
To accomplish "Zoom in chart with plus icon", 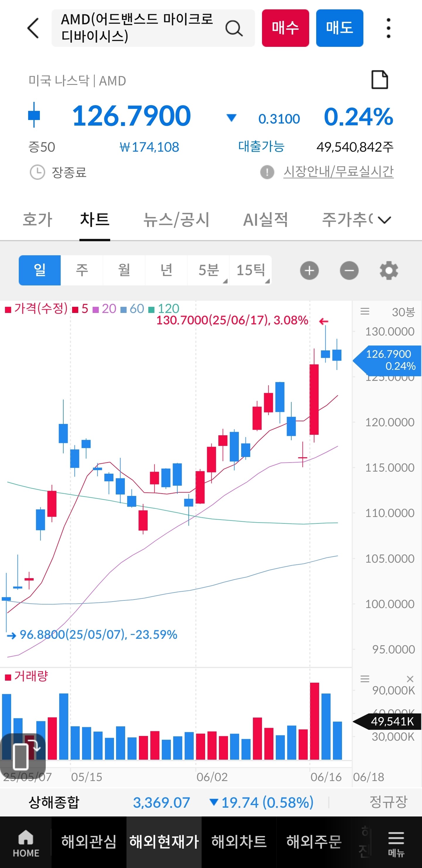I will point(309,270).
